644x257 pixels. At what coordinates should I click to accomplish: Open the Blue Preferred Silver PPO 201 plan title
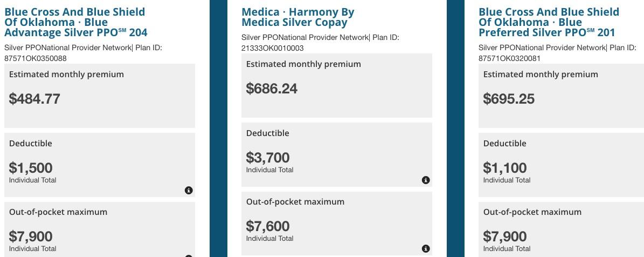click(x=549, y=22)
